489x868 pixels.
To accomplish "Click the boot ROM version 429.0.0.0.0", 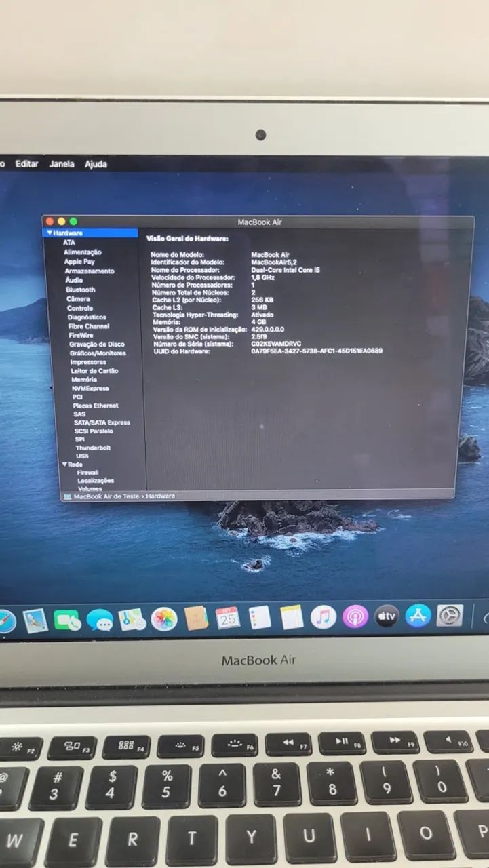I will pos(268,329).
